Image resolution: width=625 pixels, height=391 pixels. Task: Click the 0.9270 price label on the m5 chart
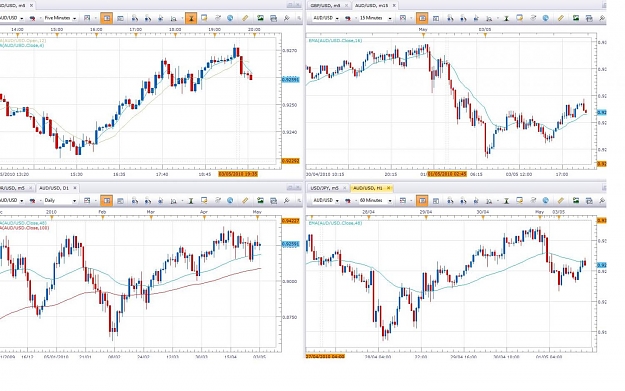click(289, 51)
